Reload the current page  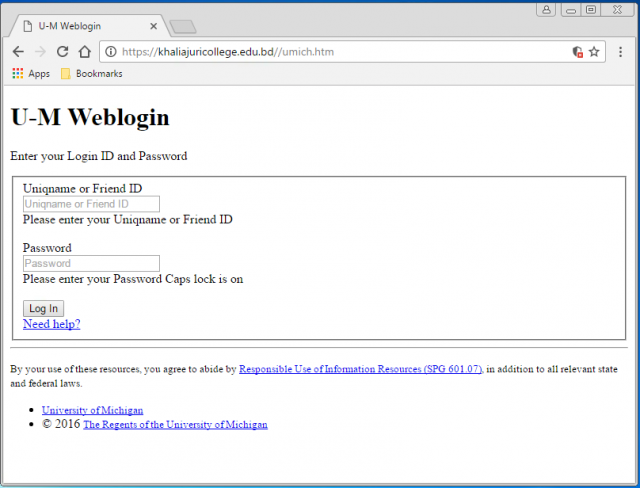click(62, 51)
